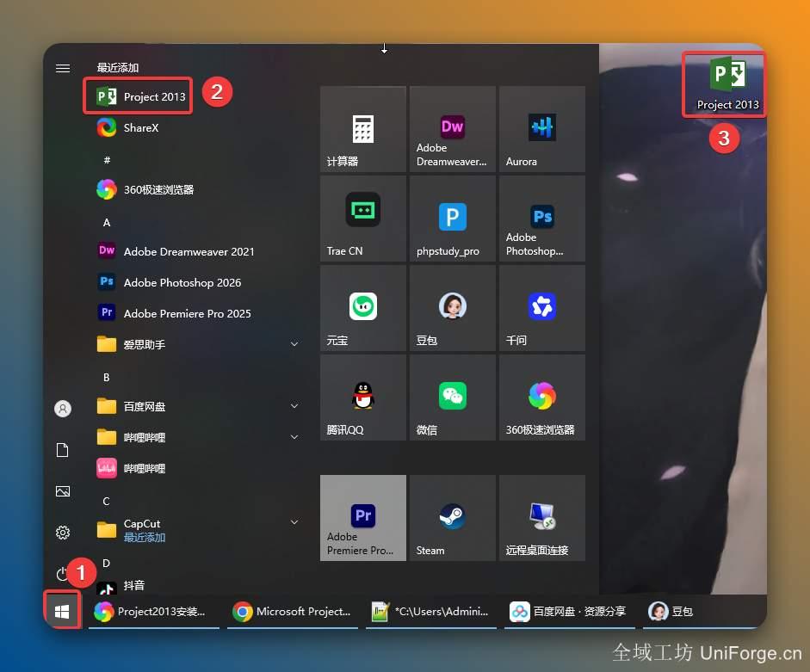
Task: Open Project 2013 in recently added list
Action: pyautogui.click(x=140, y=96)
